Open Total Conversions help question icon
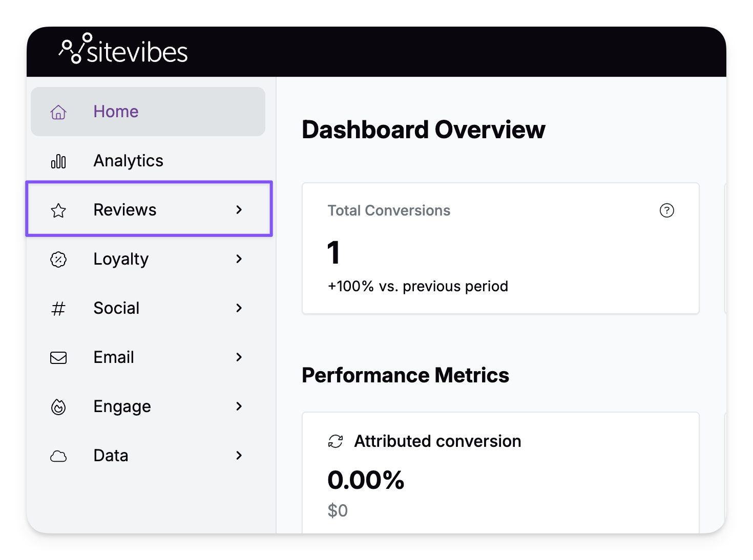 (x=666, y=210)
